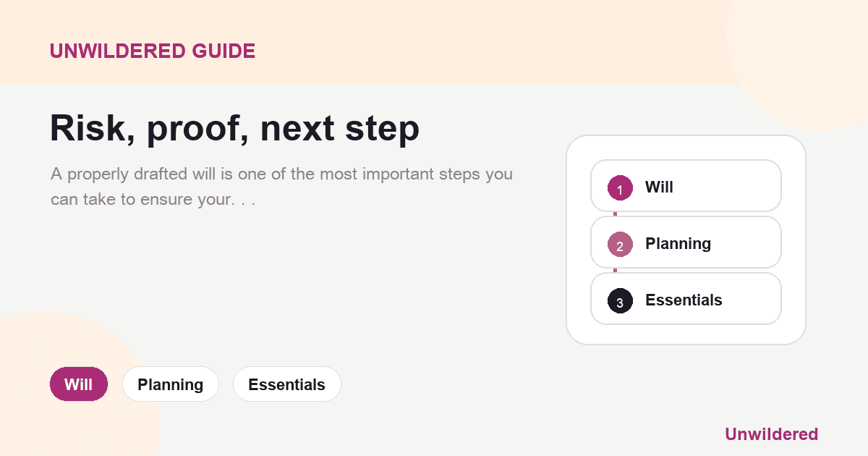
Task: Click the Unwildered brand name at bottom right
Action: [x=771, y=434]
